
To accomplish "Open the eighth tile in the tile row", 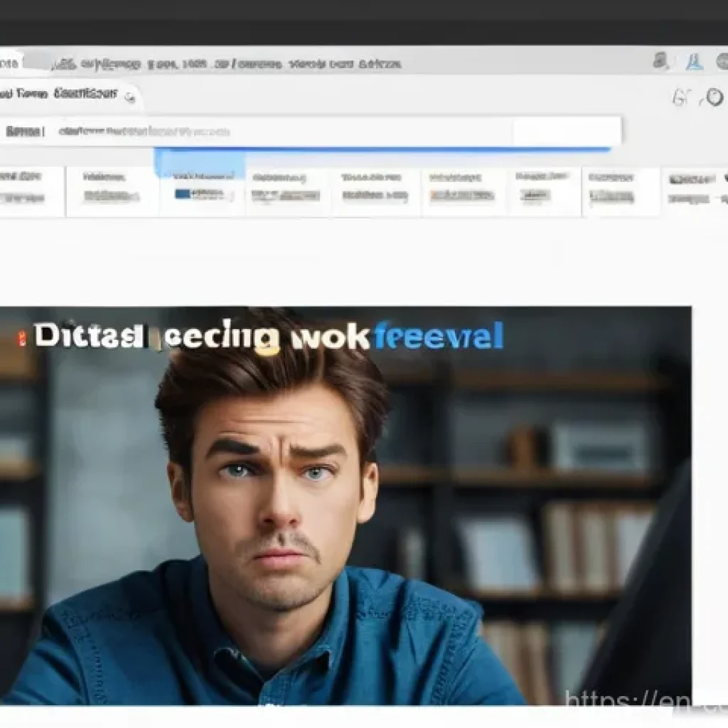I will click(x=620, y=188).
